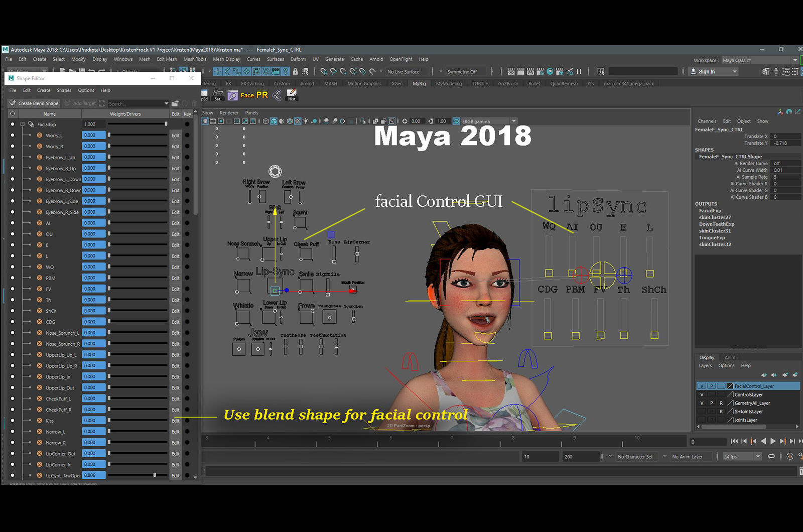Select the JointsLayer row
Screen dimensions: 803x532
click(748, 420)
